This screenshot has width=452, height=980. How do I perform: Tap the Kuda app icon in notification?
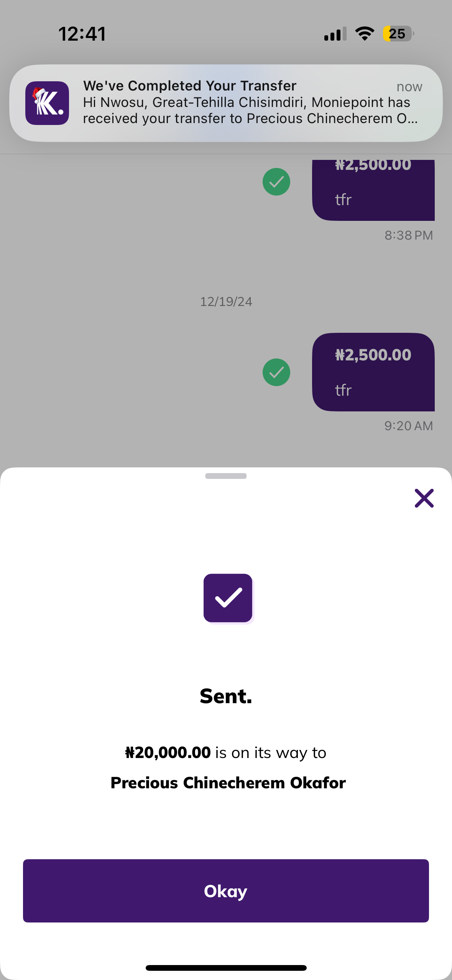(47, 103)
